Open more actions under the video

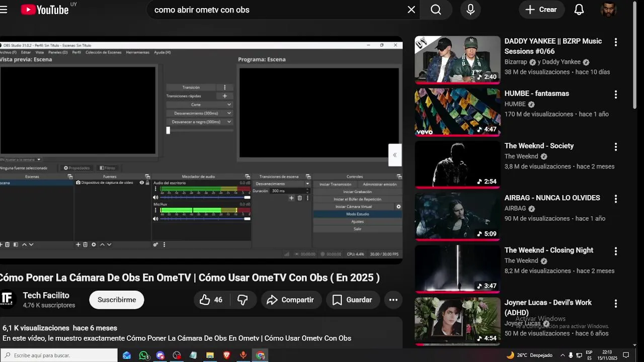pos(393,300)
